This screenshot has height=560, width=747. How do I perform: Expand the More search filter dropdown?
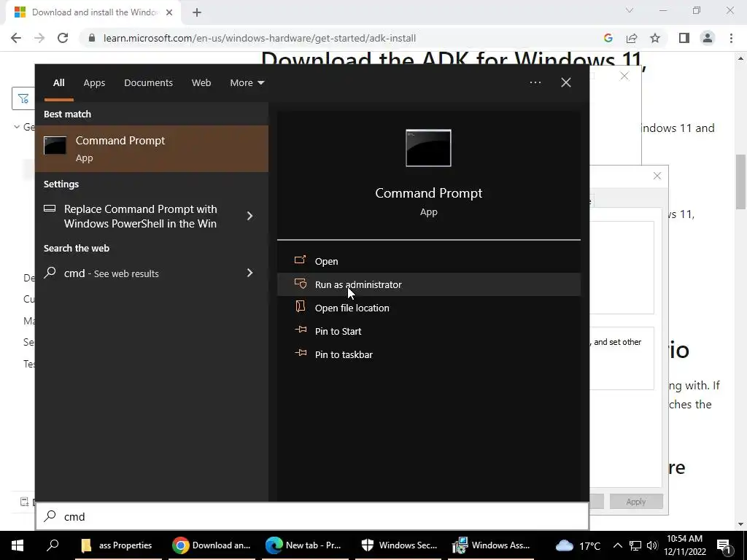pyautogui.click(x=247, y=83)
